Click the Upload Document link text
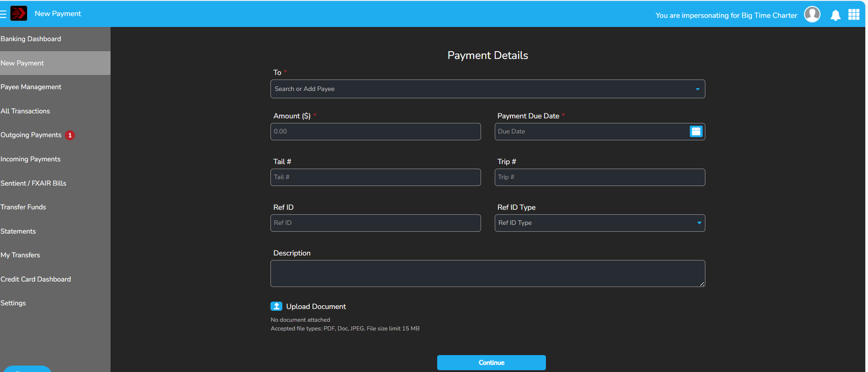Screen dimensions: 868x372 pyautogui.click(x=316, y=306)
